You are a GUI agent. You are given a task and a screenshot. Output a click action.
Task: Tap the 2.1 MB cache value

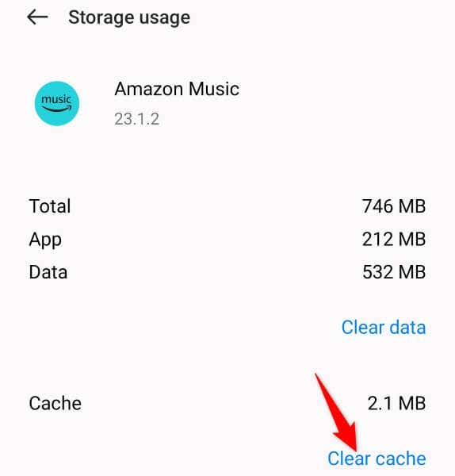coord(396,404)
